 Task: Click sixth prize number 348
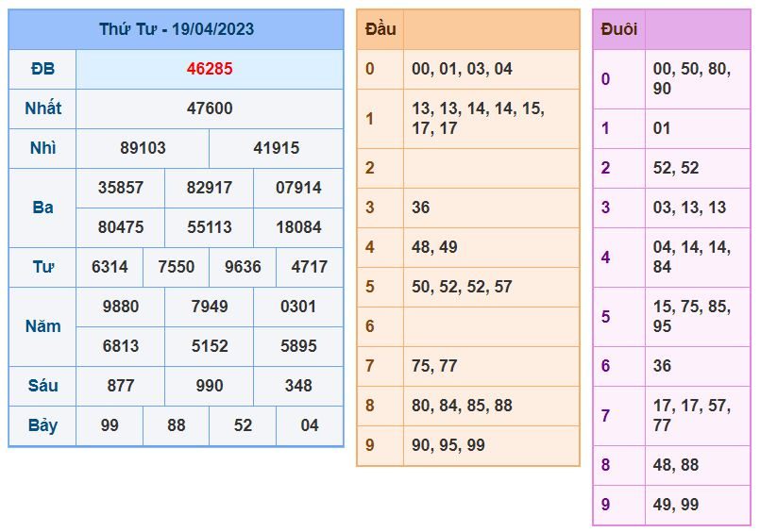[x=298, y=386]
